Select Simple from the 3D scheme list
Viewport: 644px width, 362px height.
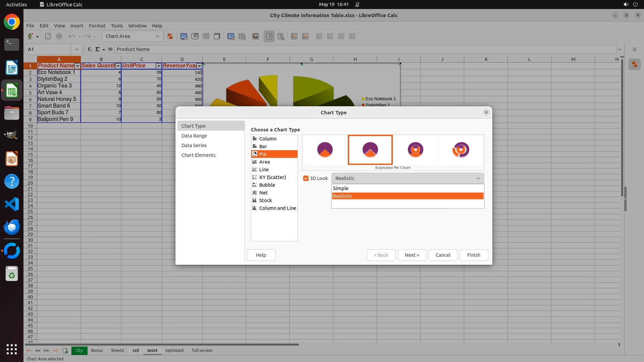(x=341, y=188)
